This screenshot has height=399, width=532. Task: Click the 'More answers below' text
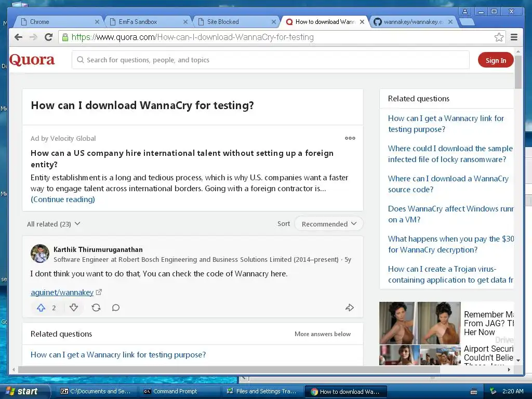click(x=323, y=334)
